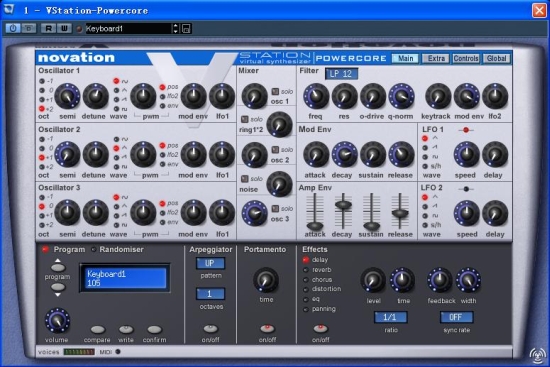Click the Mixer osc 3 level knob
The height and width of the screenshot is (367, 550).
coord(255,213)
